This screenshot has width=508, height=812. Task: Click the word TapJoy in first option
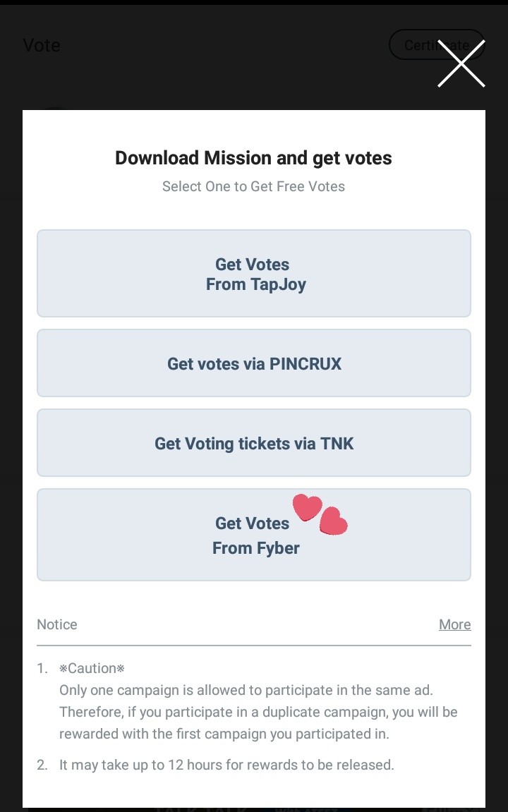(278, 284)
